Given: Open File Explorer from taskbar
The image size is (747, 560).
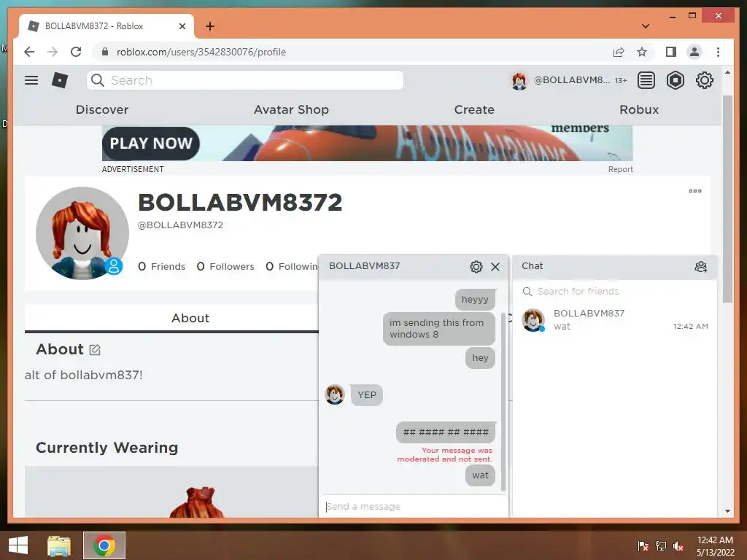Looking at the screenshot, I should point(59,545).
